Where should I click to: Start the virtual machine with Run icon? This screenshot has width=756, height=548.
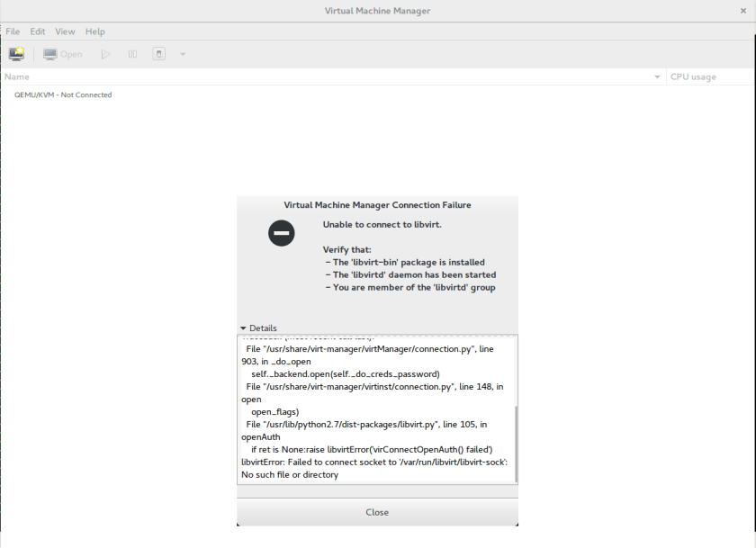point(105,54)
